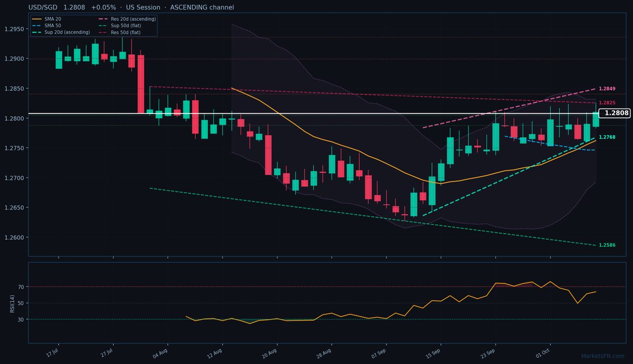Screen dimensions: 633x364
Task: Click the 1.2900 price axis label
Action: (x=15, y=59)
